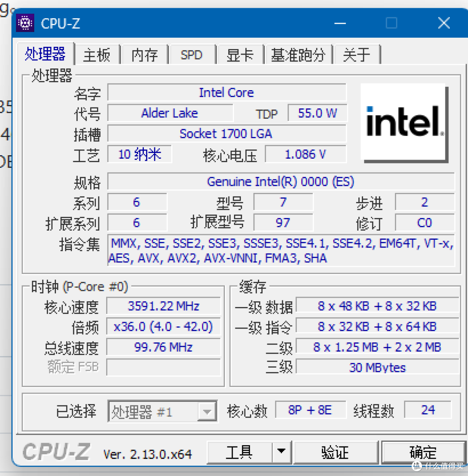Viewport: 468px width, 476px height.
Task: Click the 确定 button
Action: coord(423,453)
